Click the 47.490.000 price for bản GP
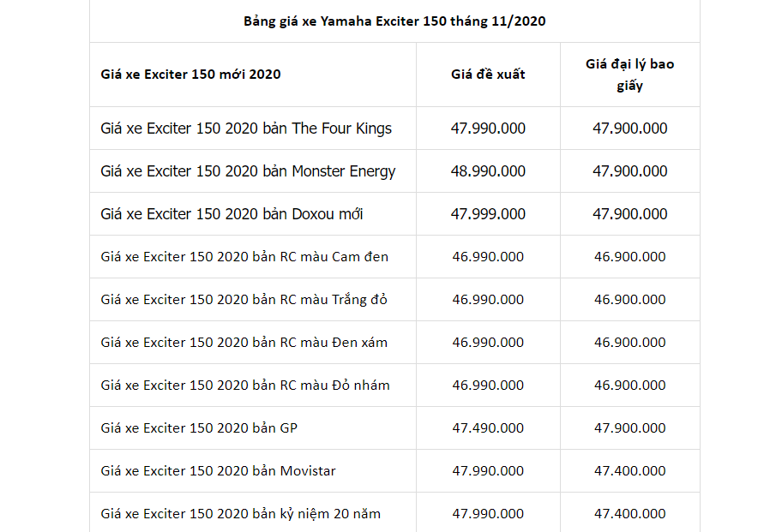 488,428
